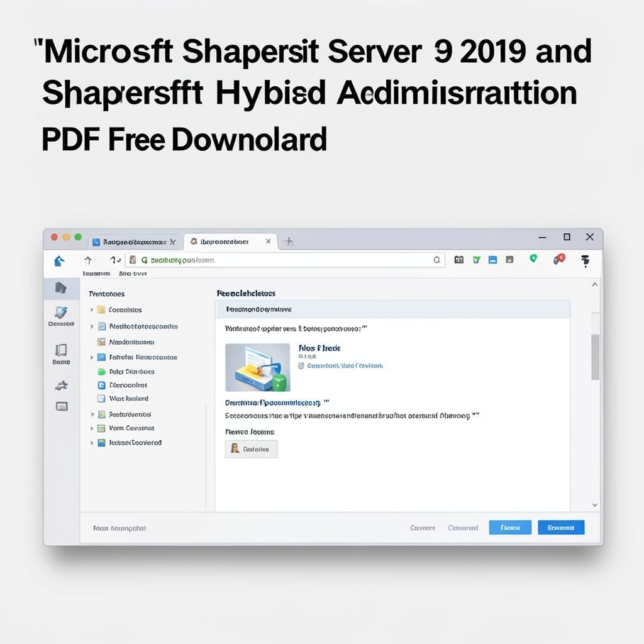Screen dimensions: 644x644
Task: Close the first browser tab with its X
Action: click(x=173, y=242)
